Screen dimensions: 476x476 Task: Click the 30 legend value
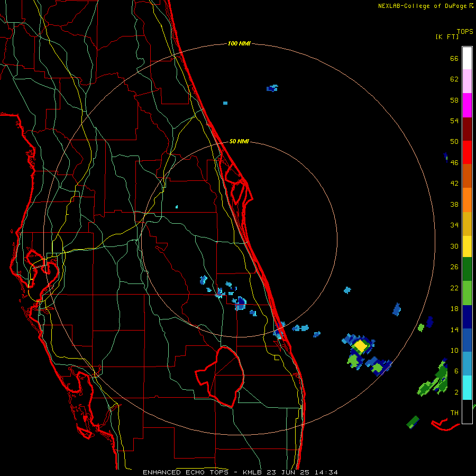[x=454, y=246]
